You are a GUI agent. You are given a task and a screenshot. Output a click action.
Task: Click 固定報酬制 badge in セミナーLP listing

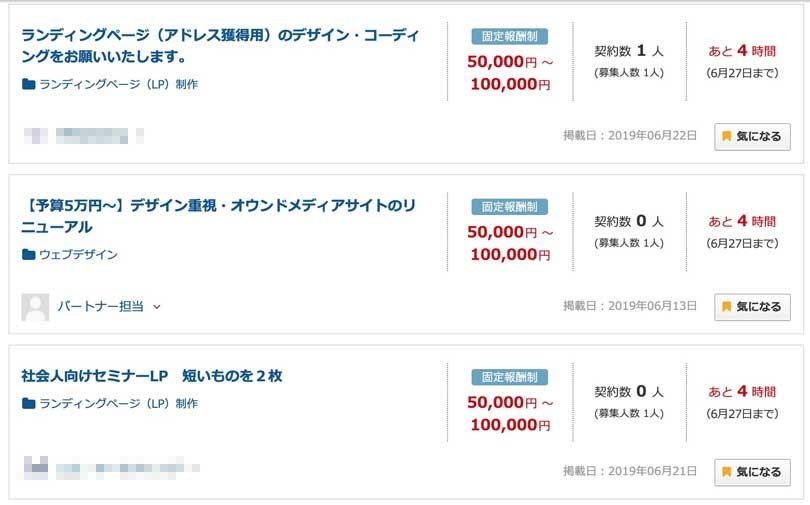510,377
